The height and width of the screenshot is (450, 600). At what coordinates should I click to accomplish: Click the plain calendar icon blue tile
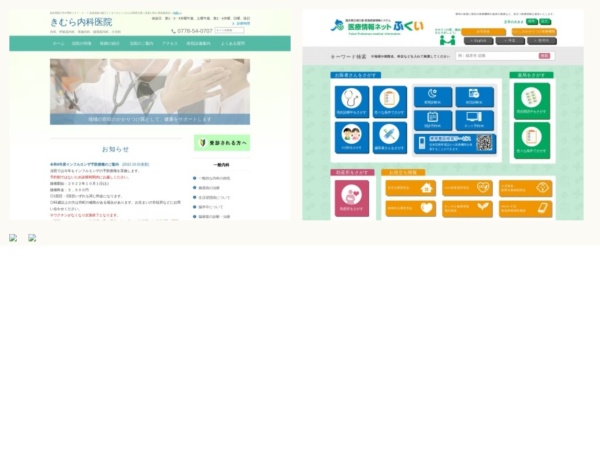click(433, 120)
